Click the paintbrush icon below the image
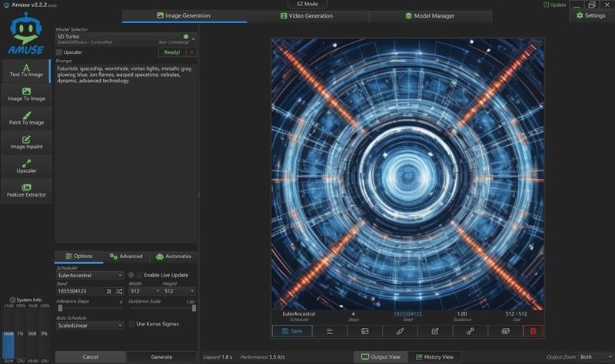This screenshot has height=364, width=615. tap(400, 331)
